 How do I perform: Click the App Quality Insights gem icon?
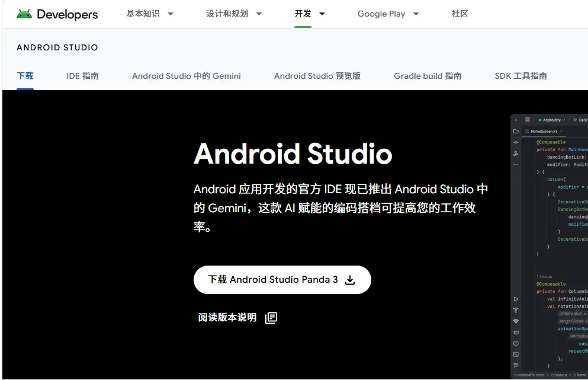(x=516, y=321)
